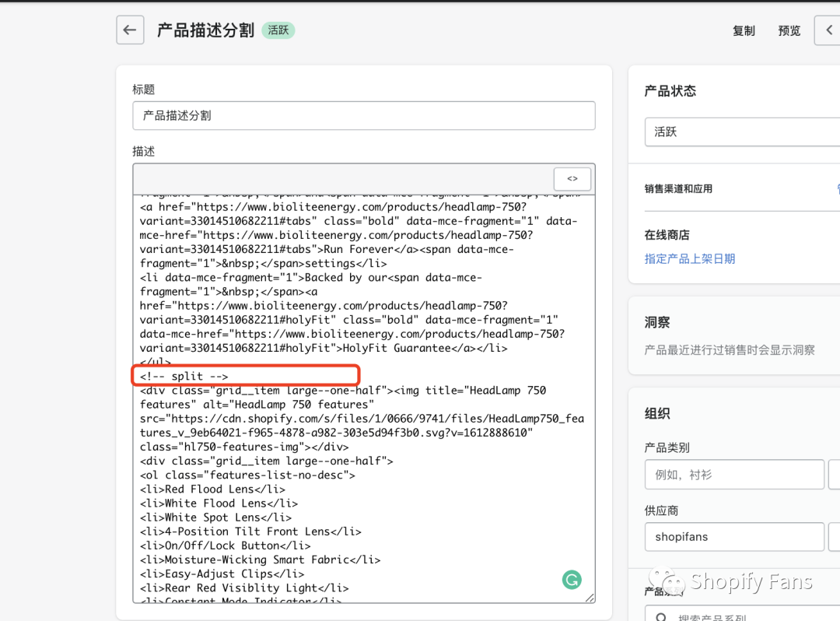Toggle the <> HTML code view icon
This screenshot has height=621, width=840.
[x=572, y=178]
